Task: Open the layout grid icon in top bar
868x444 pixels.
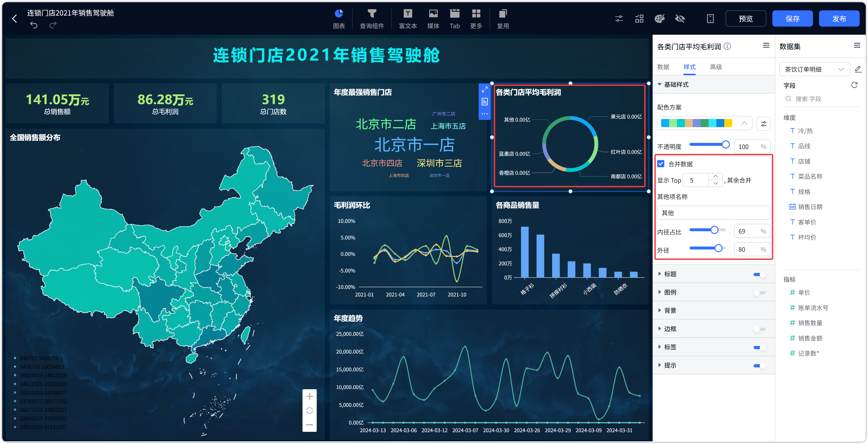Action: click(639, 18)
